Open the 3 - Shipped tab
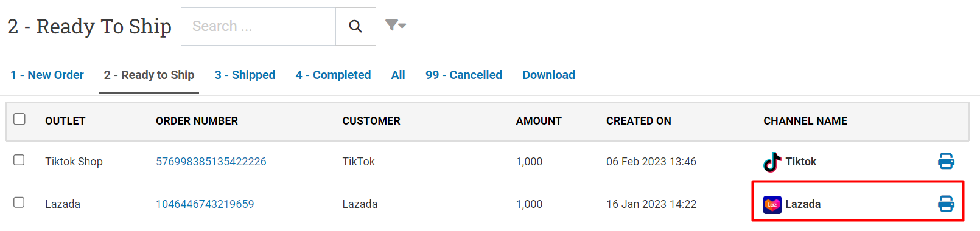 [x=245, y=75]
